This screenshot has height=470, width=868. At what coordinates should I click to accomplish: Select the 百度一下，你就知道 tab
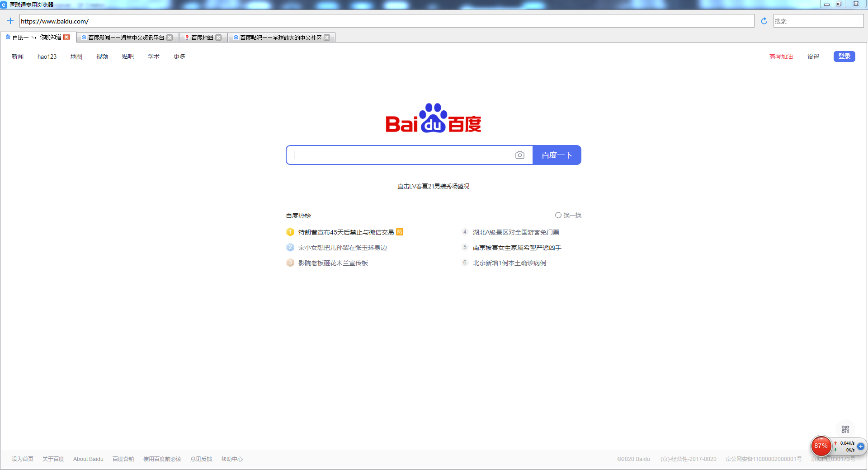[x=37, y=37]
